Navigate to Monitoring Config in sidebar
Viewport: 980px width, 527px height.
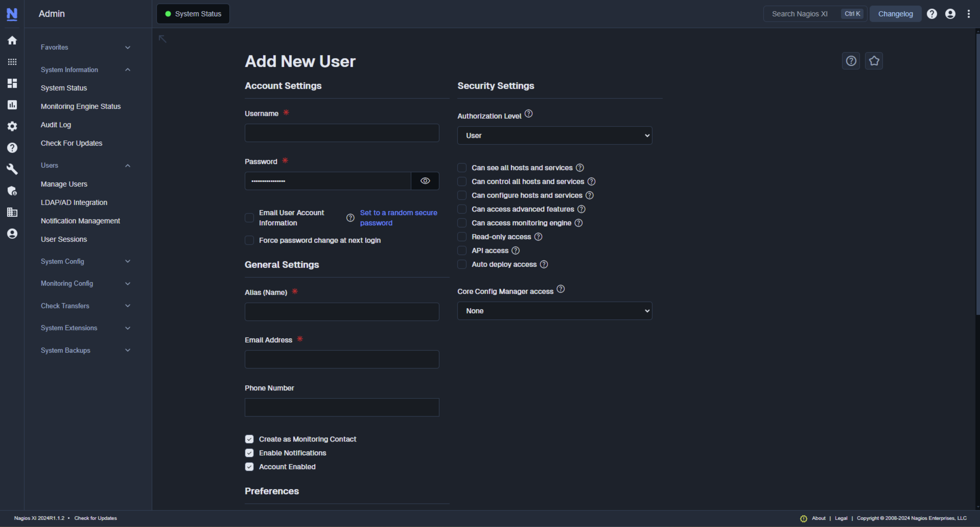point(66,283)
